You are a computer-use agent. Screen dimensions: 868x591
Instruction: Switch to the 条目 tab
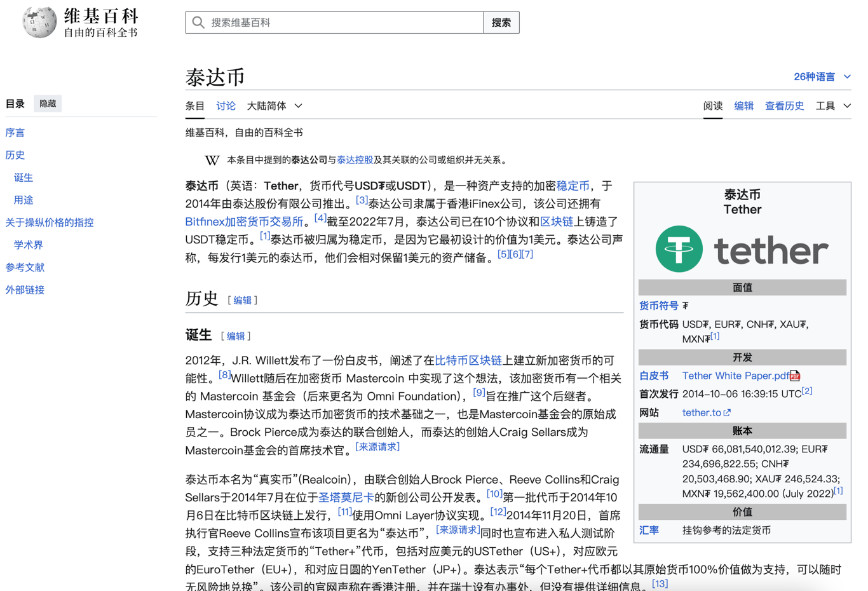tap(195, 106)
